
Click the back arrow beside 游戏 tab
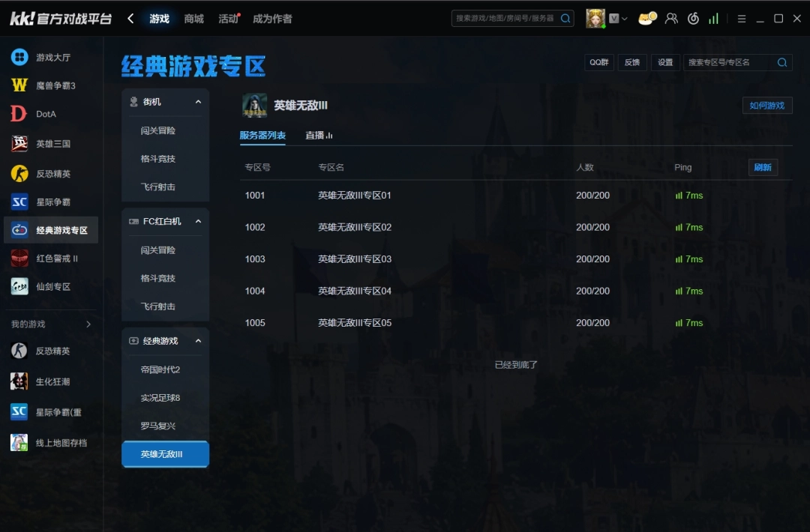tap(130, 19)
